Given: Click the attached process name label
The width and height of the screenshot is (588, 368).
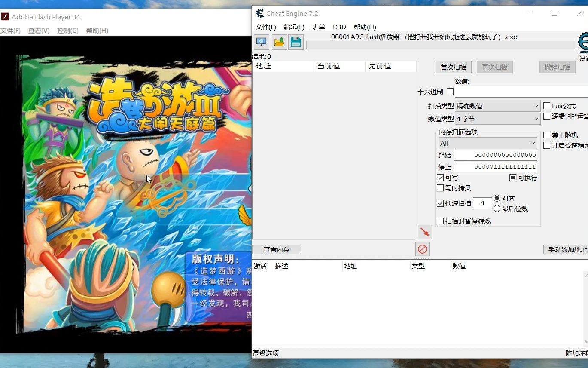Looking at the screenshot, I should (424, 37).
